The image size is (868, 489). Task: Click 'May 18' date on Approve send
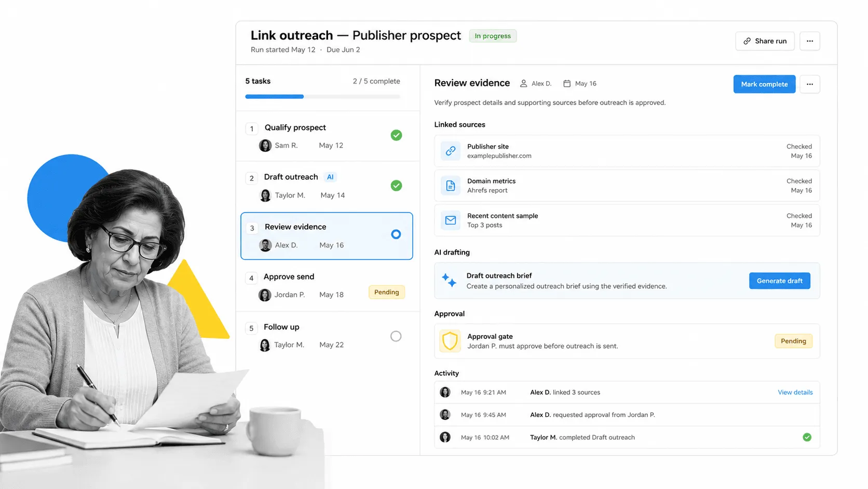(x=331, y=295)
